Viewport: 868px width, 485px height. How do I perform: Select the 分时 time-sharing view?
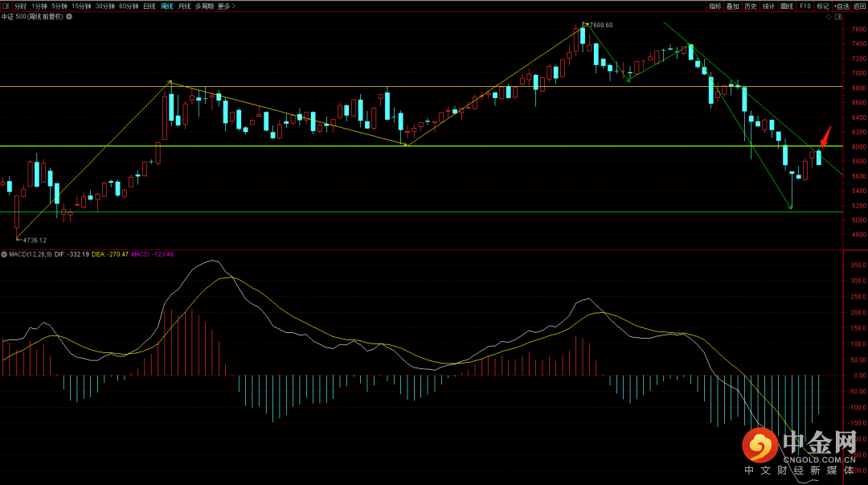point(20,6)
